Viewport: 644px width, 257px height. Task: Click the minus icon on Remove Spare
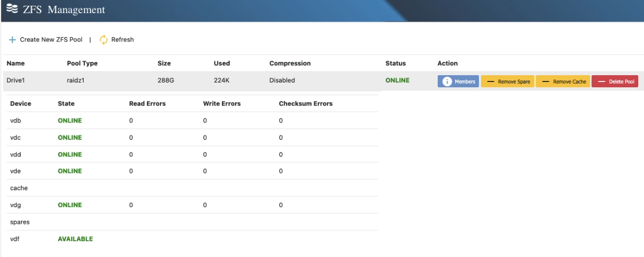pos(490,82)
